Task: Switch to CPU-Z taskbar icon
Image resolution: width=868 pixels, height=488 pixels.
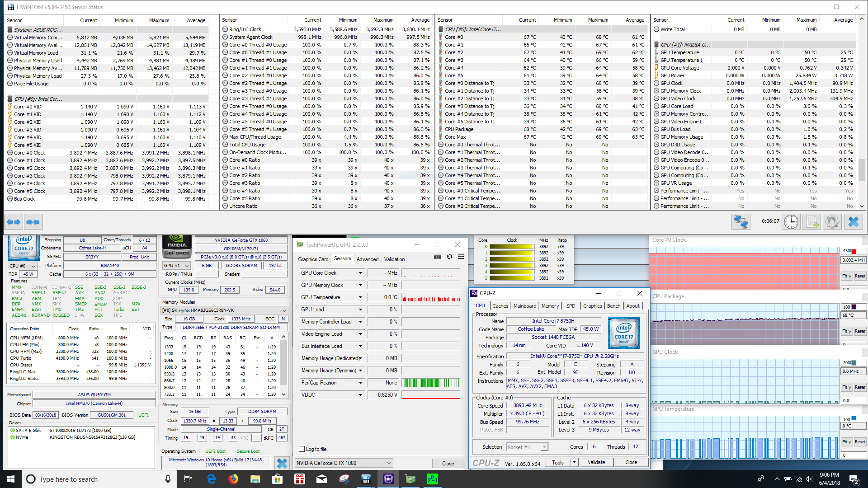Action: [388, 479]
